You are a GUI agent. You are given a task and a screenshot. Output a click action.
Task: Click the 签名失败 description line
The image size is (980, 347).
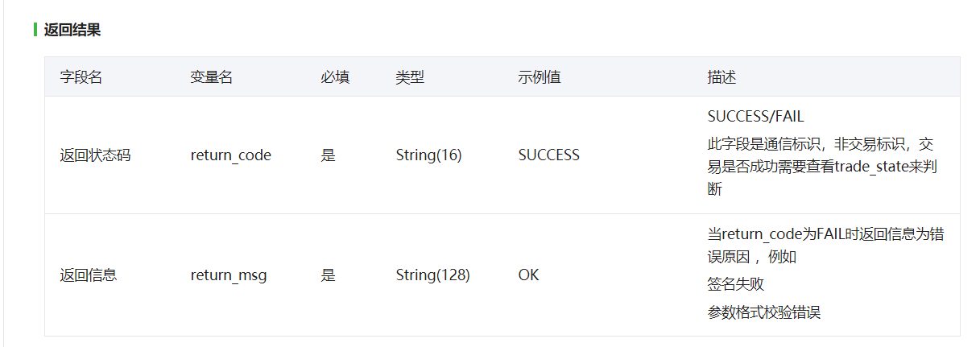tap(736, 284)
